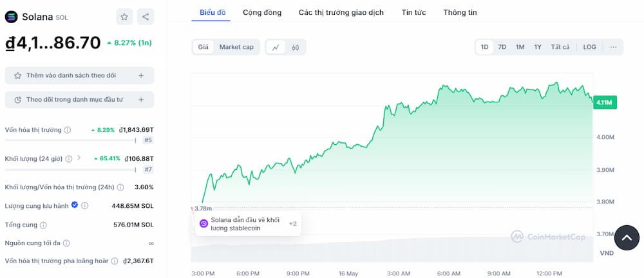The image size is (644, 278).
Task: Click Thêm vào danh sách theo dõi button
Action: coord(79,75)
